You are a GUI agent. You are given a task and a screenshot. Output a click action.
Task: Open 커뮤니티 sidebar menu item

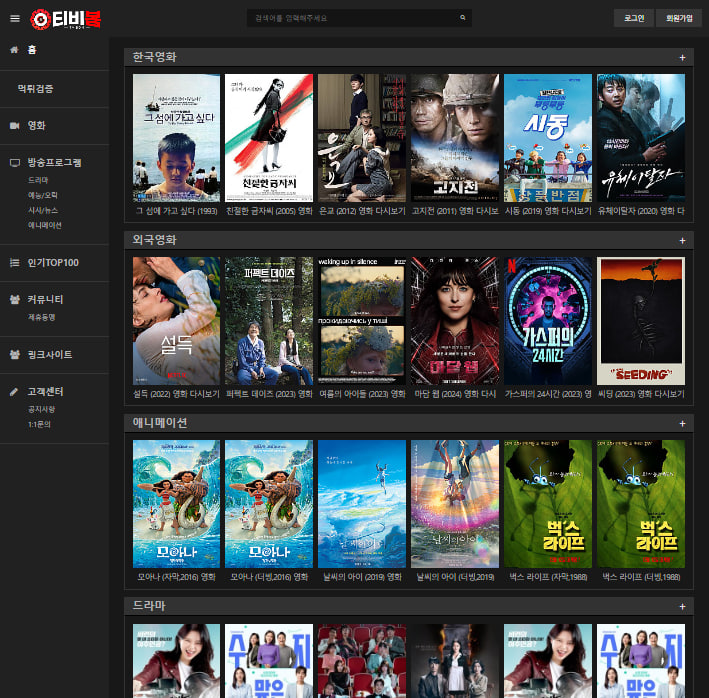[x=45, y=299]
